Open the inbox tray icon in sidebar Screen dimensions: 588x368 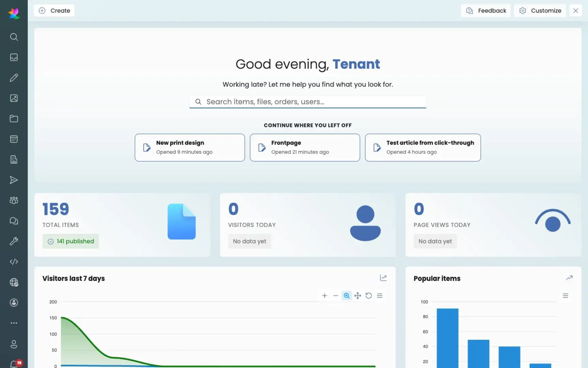coord(14,57)
